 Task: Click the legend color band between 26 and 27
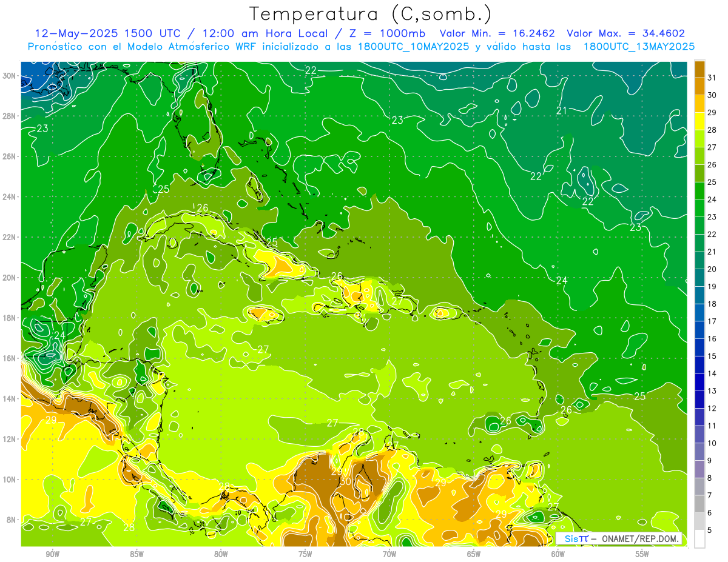699,156
